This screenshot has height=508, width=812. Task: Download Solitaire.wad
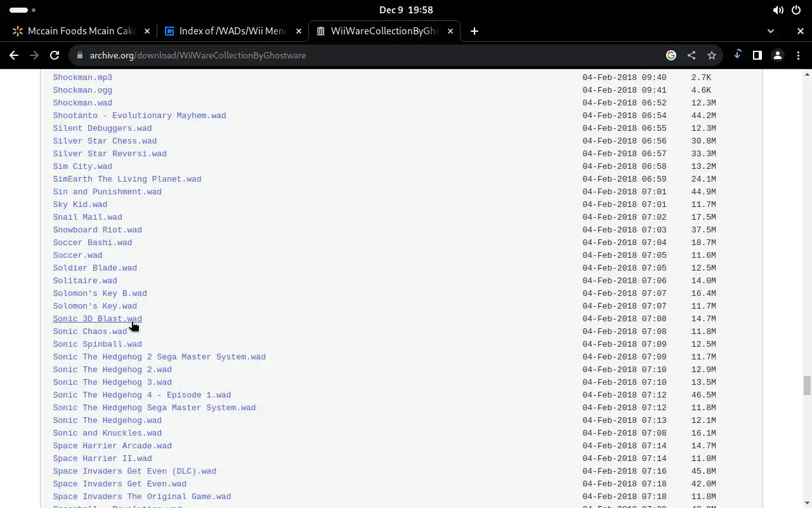tap(85, 281)
